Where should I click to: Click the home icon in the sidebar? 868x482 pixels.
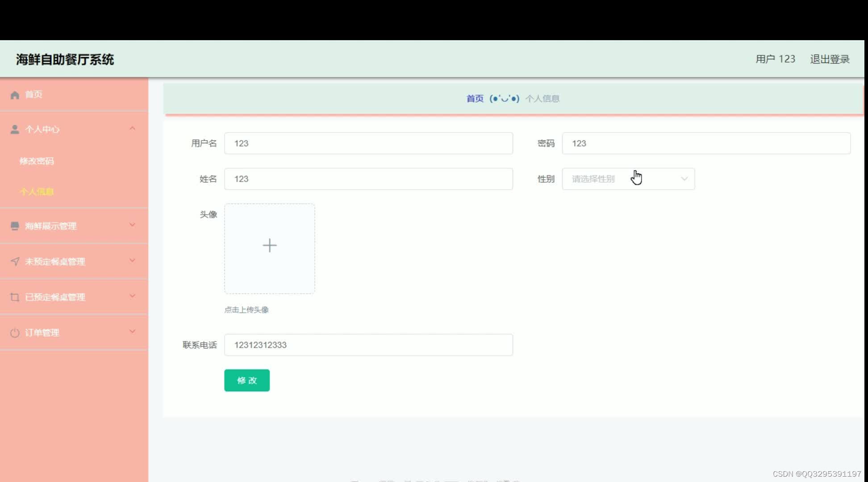click(15, 95)
